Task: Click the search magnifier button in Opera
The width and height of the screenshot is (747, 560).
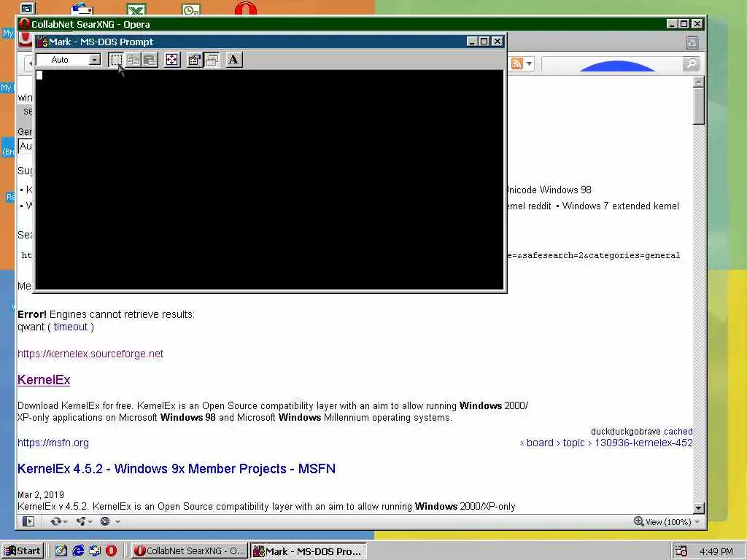Action: pos(691,63)
